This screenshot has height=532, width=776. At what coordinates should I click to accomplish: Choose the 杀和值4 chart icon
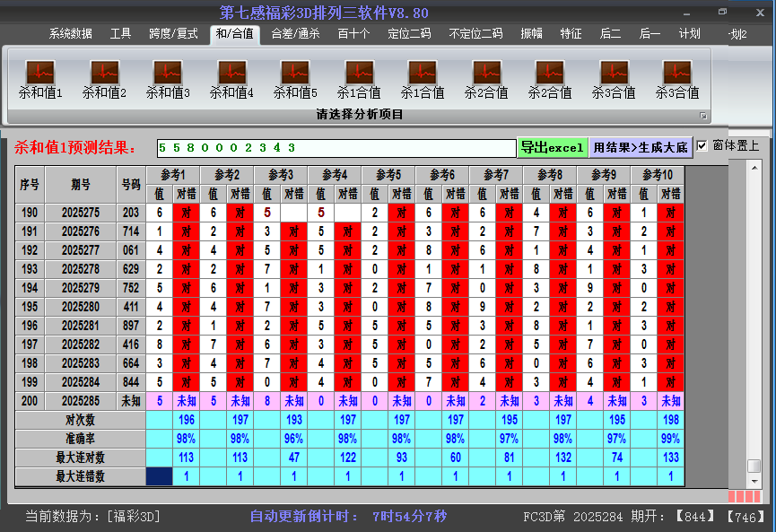click(231, 73)
